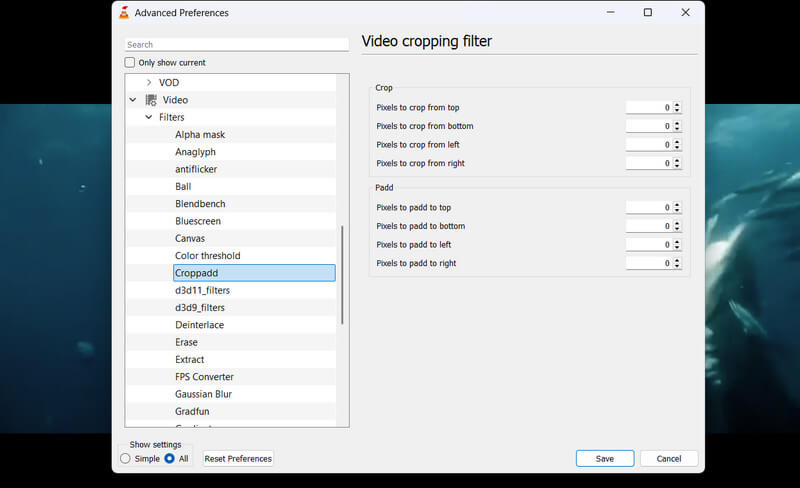Image resolution: width=800 pixels, height=488 pixels.
Task: Decrease pixels to crop from bottom
Action: pos(677,129)
